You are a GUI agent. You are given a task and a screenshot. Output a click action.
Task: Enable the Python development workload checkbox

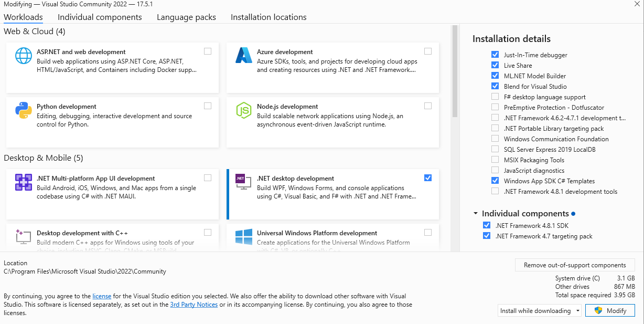tap(208, 106)
